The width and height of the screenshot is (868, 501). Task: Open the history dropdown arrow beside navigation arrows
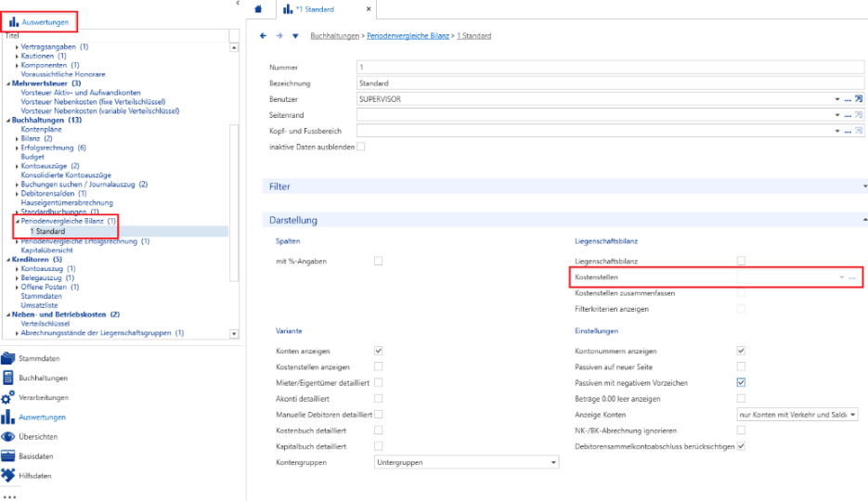click(x=295, y=36)
